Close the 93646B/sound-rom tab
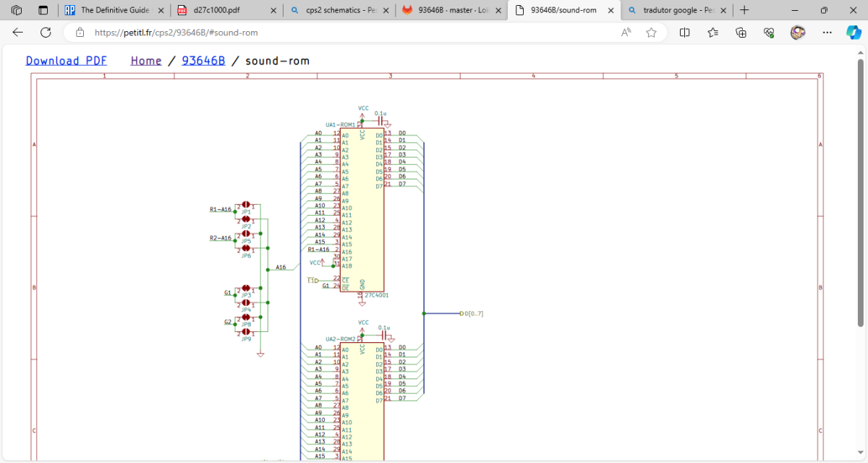 tap(611, 11)
